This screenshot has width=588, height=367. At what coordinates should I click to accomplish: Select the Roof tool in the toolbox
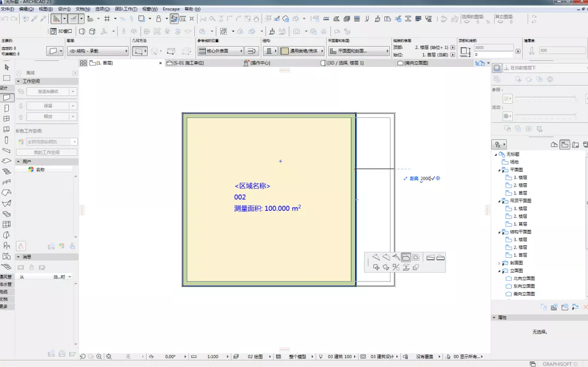click(7, 193)
